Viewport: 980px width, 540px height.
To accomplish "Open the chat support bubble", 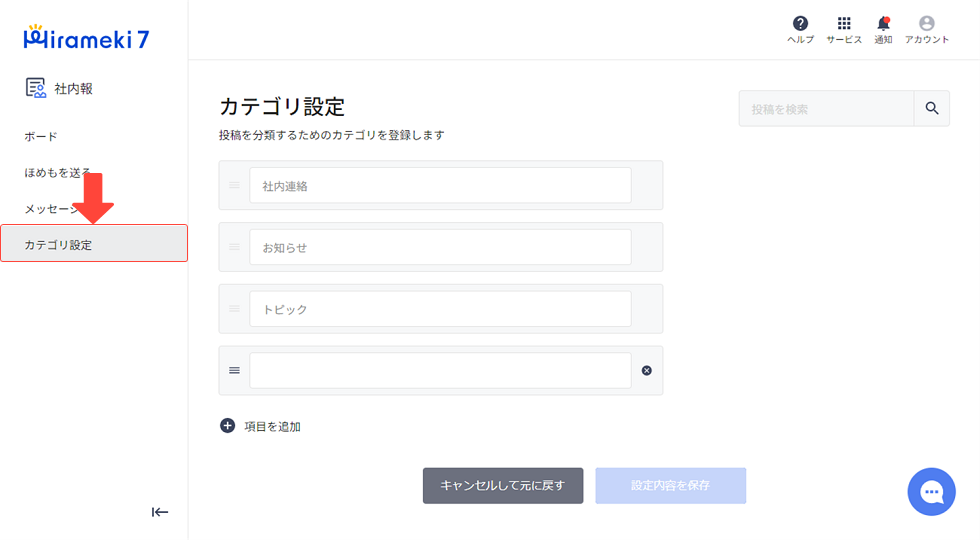I will (931, 492).
